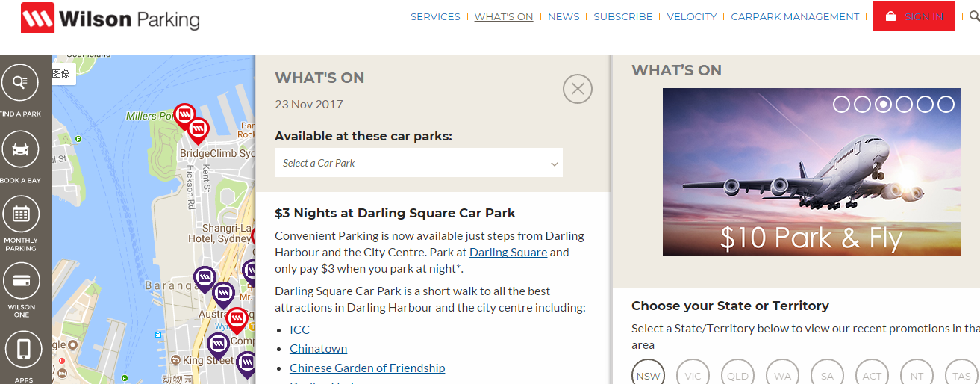Viewport: 980px width, 384px height.
Task: Open the Find a Park sidebar icon
Action: [20, 82]
